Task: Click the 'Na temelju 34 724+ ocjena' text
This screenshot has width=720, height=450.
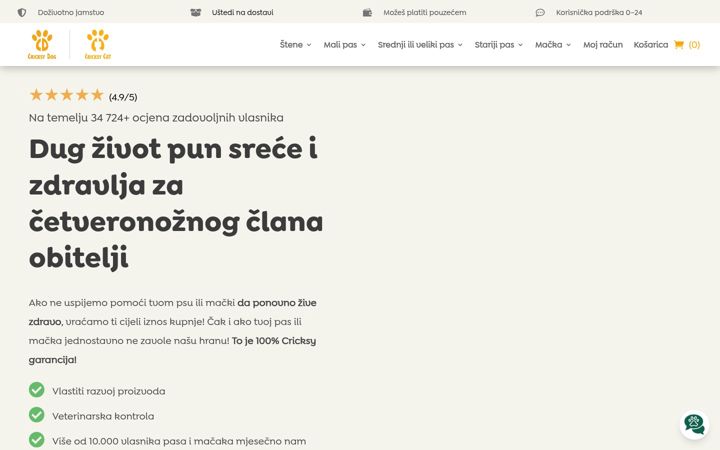Action: pos(156,118)
